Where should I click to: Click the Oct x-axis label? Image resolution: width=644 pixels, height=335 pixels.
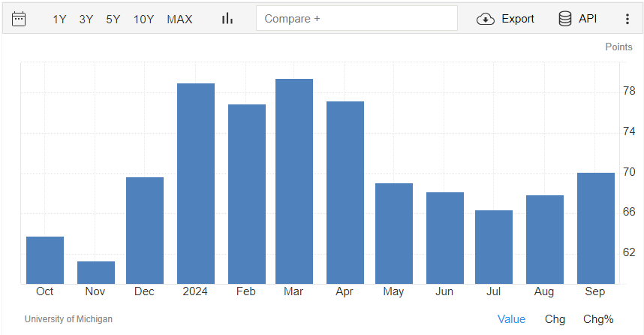[44, 291]
